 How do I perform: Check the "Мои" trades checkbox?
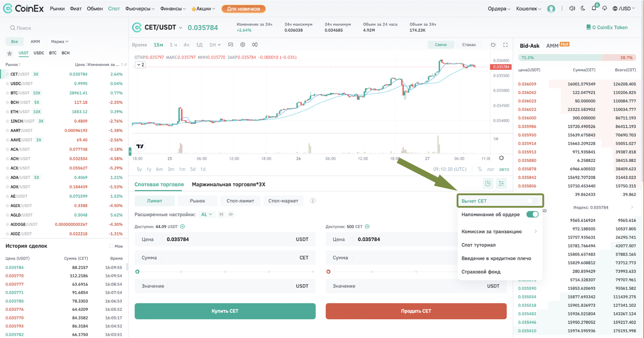111,246
